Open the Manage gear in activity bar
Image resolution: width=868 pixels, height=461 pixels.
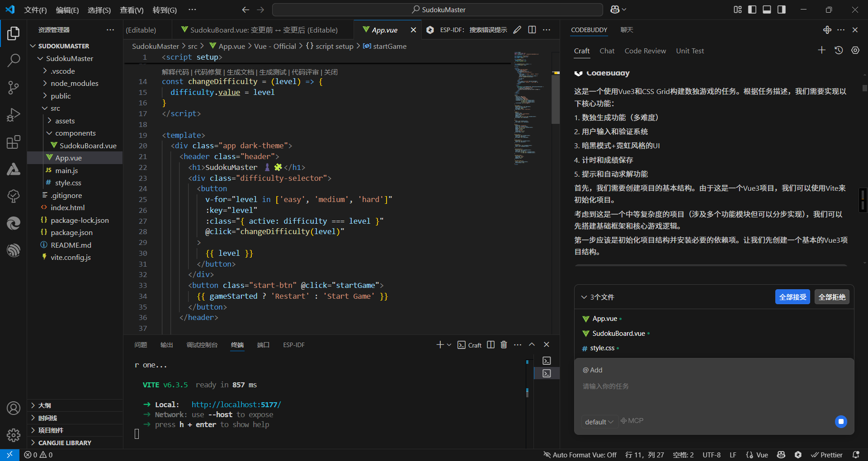point(14,435)
